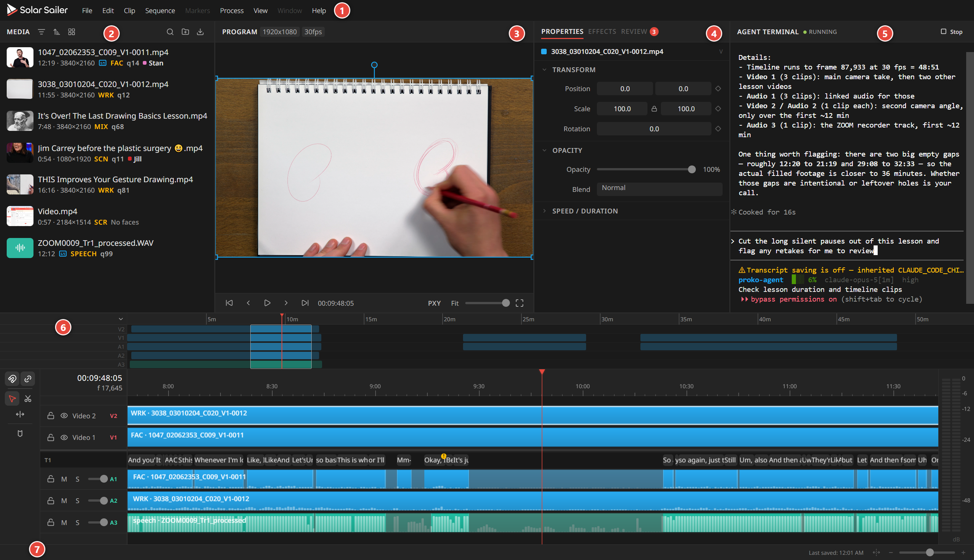Click the new media folder icon
This screenshot has height=560, width=974.
186,32
